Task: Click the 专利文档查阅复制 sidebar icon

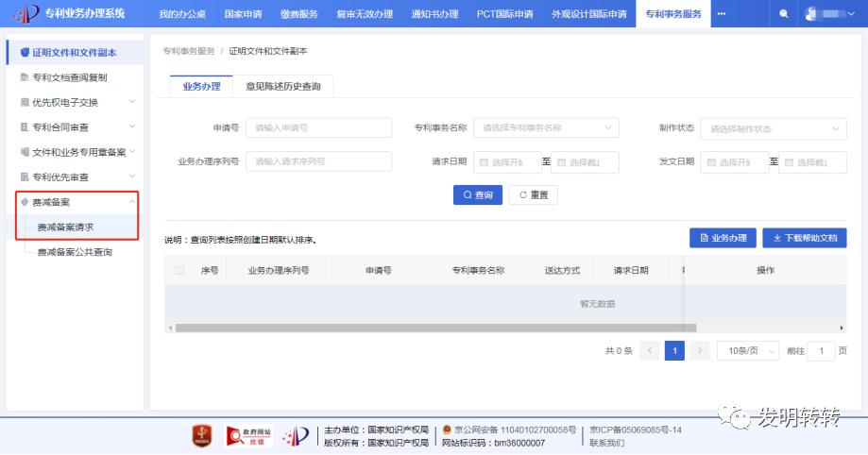Action: tap(25, 77)
